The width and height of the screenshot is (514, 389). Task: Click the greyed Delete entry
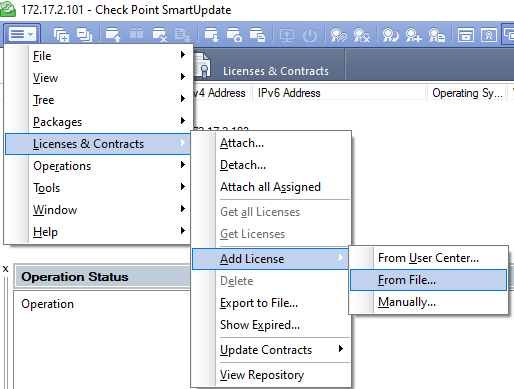pos(271,281)
